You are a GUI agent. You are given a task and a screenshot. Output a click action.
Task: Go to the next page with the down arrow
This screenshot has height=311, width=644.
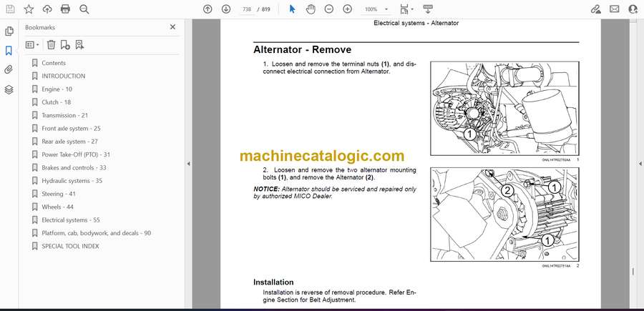coord(226,9)
